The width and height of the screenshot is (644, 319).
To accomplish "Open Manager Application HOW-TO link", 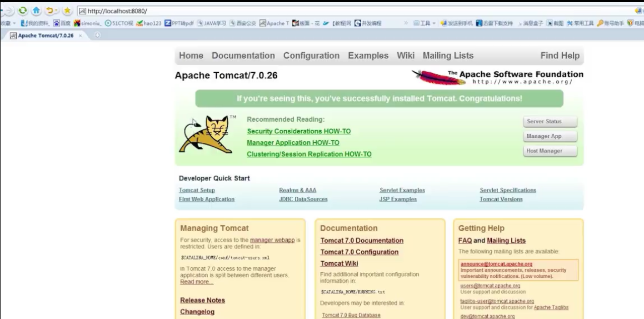I will pos(293,143).
